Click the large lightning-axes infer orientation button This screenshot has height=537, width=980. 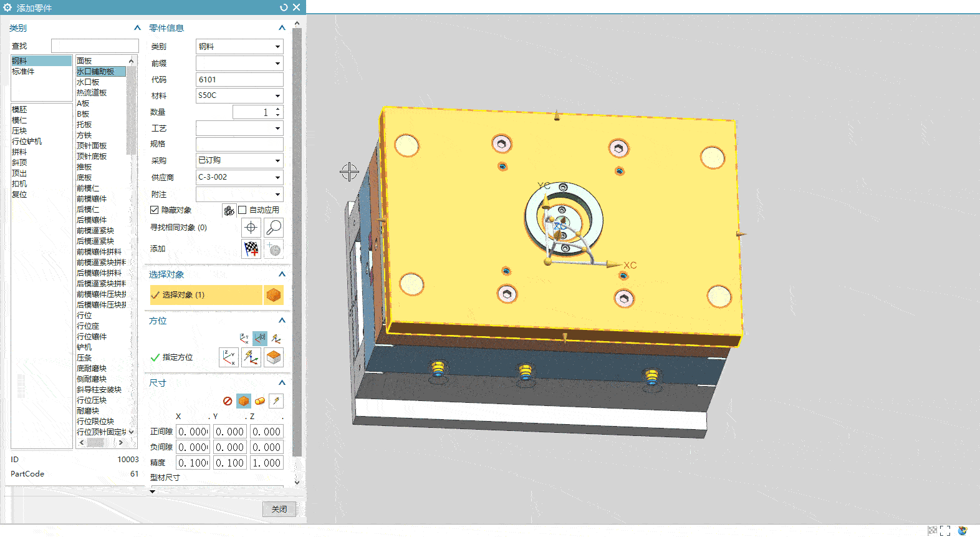point(251,357)
